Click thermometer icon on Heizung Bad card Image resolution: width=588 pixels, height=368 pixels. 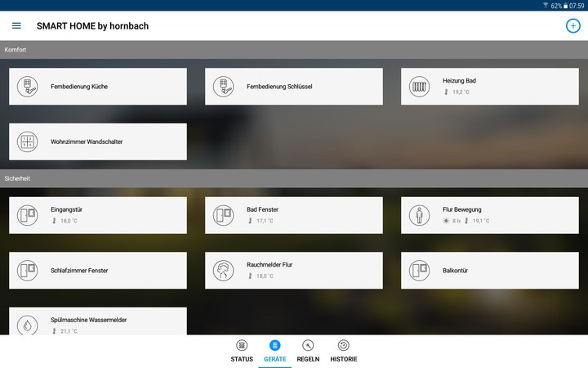pos(446,92)
